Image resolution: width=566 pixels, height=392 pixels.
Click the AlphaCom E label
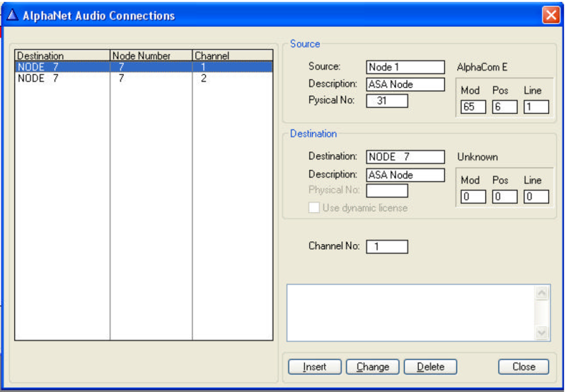(x=482, y=67)
